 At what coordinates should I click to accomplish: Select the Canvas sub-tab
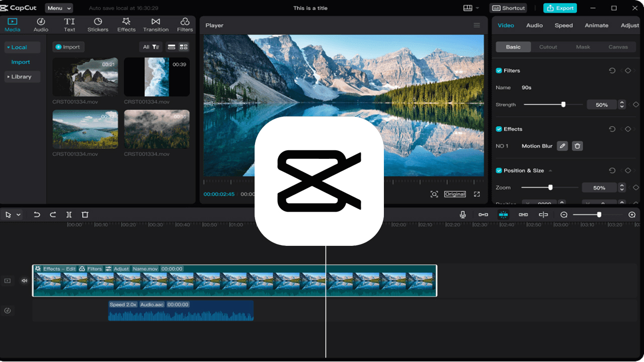(x=618, y=47)
